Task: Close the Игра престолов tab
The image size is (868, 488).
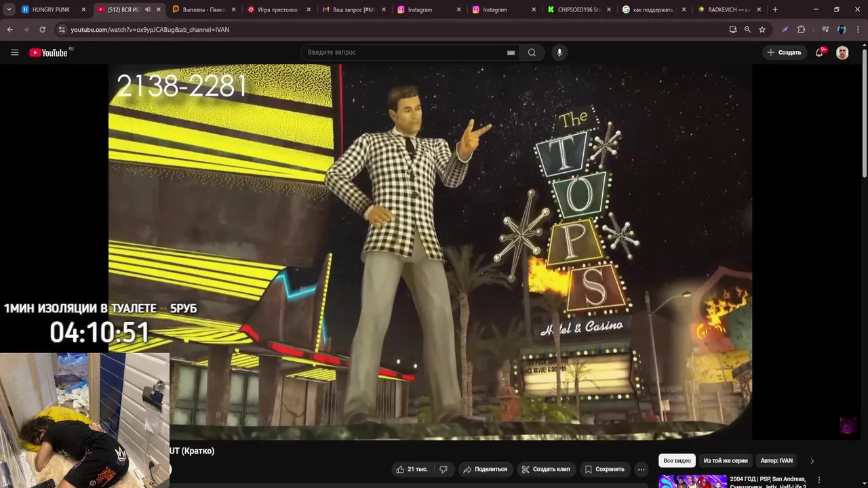Action: click(x=309, y=9)
